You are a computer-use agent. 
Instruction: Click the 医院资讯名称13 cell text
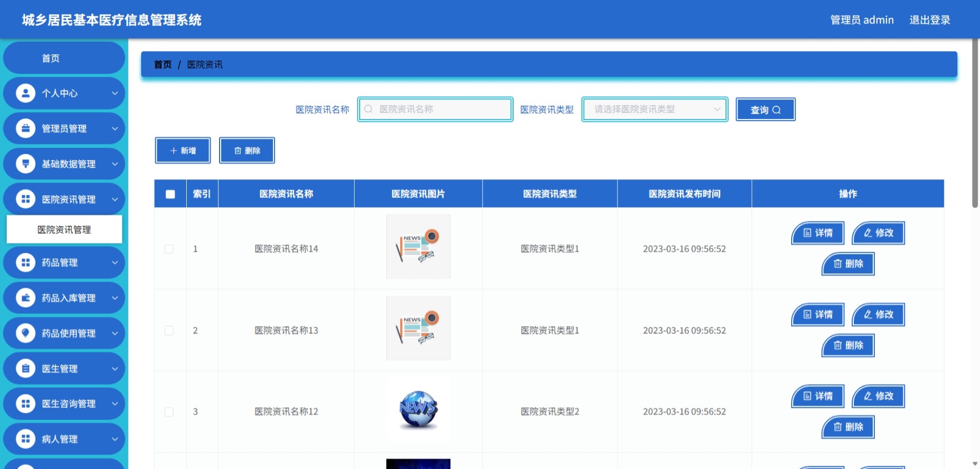pyautogui.click(x=286, y=331)
